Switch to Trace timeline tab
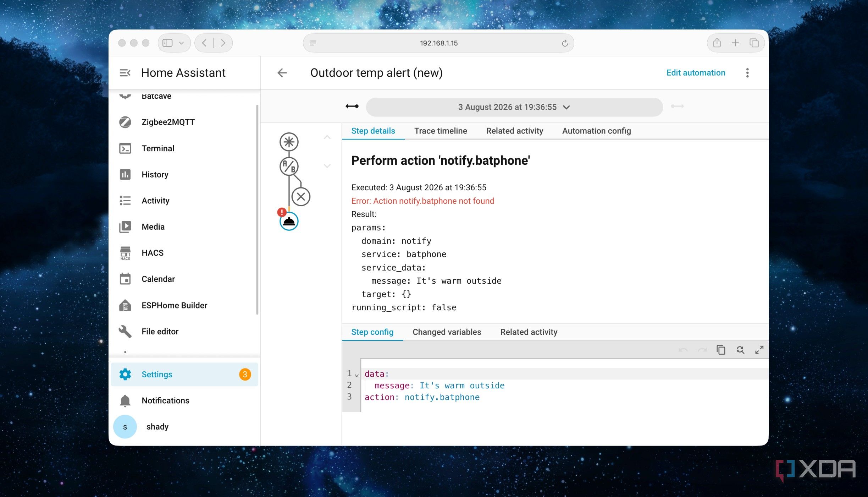Screen dimensions: 868x497 pyautogui.click(x=441, y=131)
